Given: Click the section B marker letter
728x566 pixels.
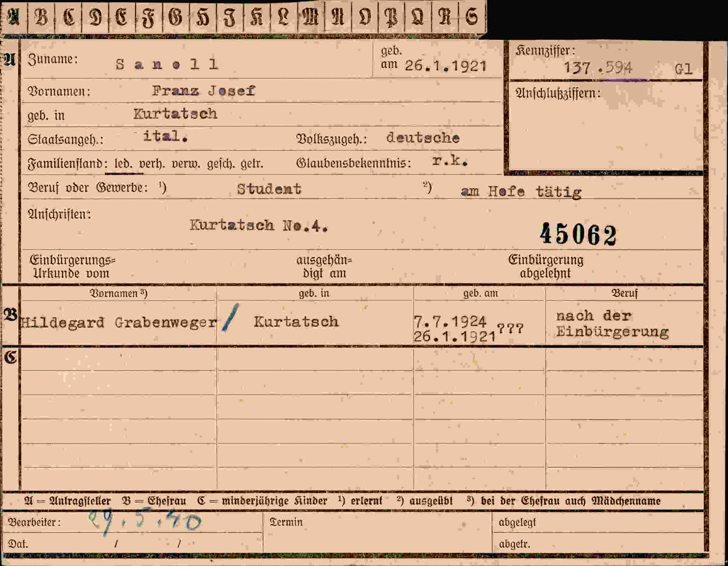Looking at the screenshot, I should coord(10,315).
